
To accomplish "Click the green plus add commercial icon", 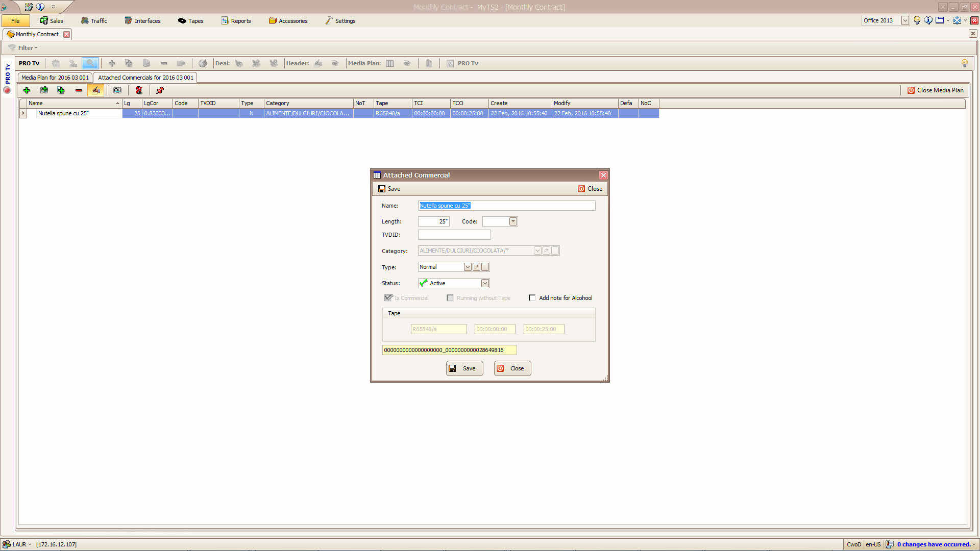I will [27, 90].
